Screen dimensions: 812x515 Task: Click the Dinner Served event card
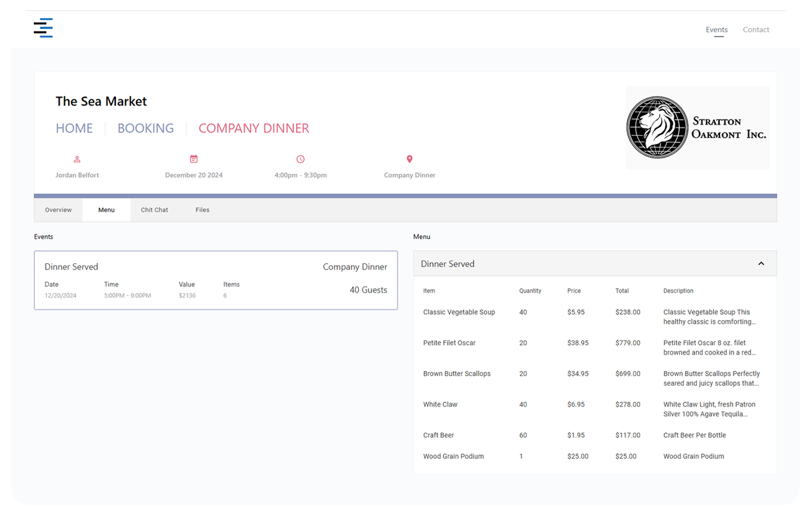216,280
